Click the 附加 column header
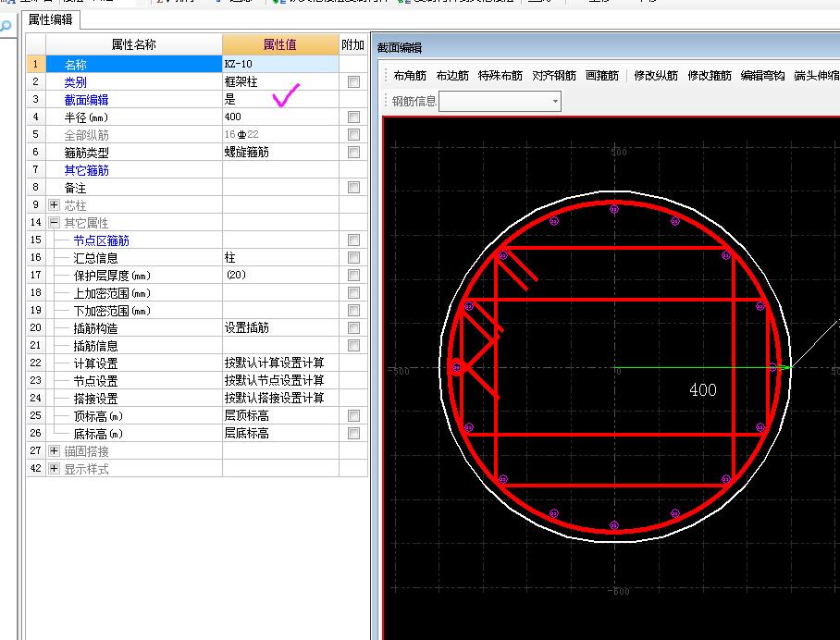 353,44
